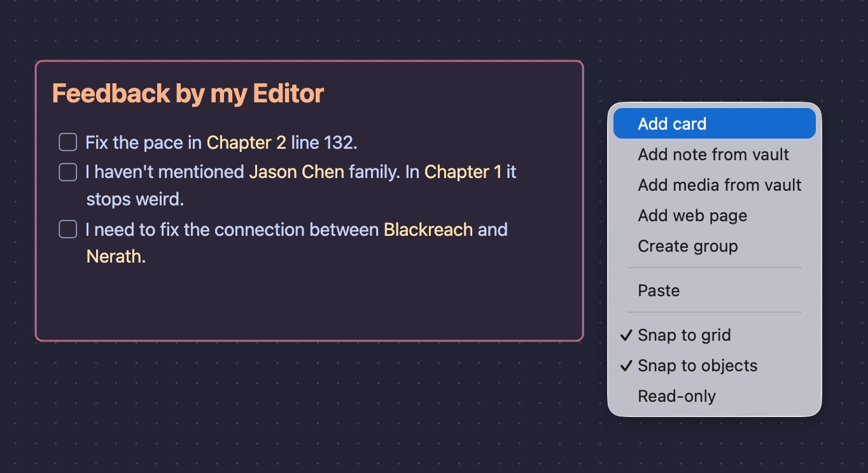Click the "Feedback by my Editor" heading

[x=187, y=93]
